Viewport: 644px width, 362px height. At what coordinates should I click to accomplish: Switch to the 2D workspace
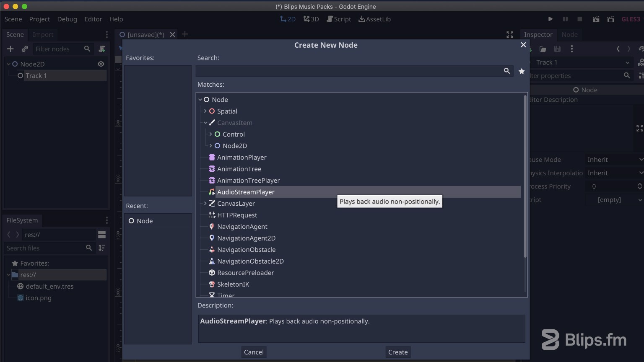point(288,19)
